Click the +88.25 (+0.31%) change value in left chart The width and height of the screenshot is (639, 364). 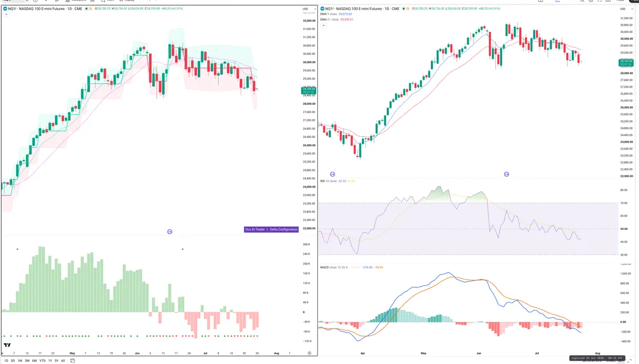tap(172, 9)
